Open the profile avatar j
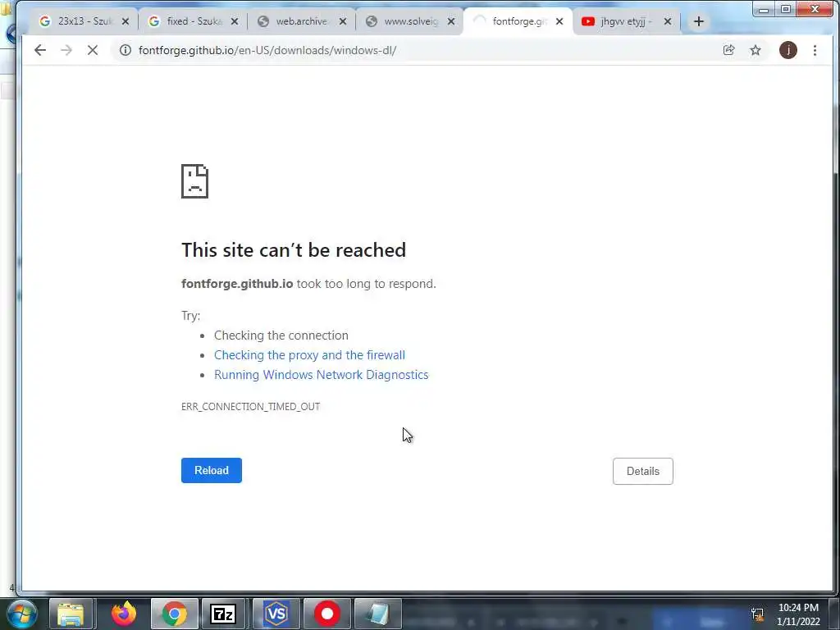 pos(787,50)
